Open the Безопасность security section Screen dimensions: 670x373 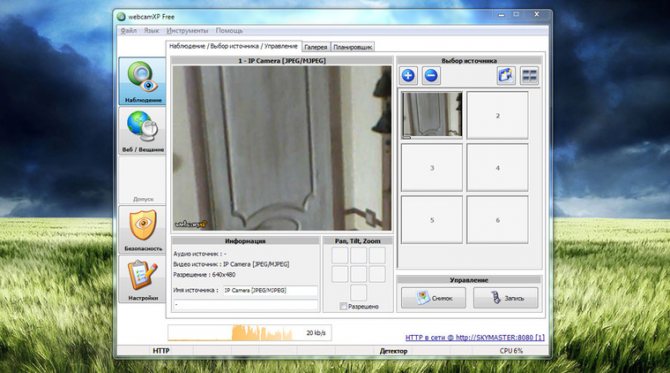tap(142, 230)
